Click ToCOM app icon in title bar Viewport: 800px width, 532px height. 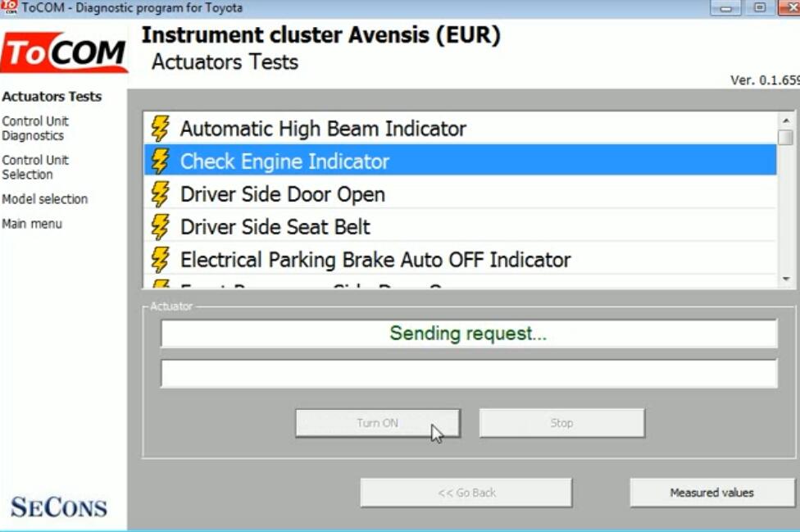9,7
